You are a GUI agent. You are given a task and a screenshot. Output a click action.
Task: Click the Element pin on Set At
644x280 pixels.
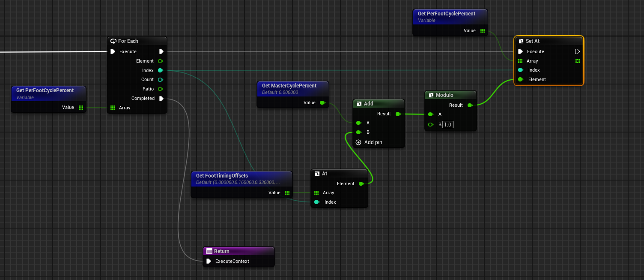520,79
